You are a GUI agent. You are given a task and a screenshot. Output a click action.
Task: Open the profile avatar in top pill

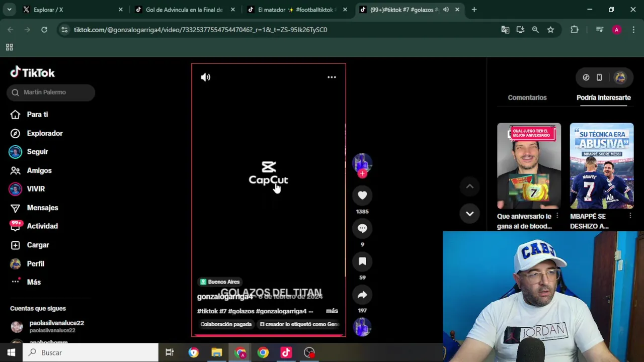620,77
